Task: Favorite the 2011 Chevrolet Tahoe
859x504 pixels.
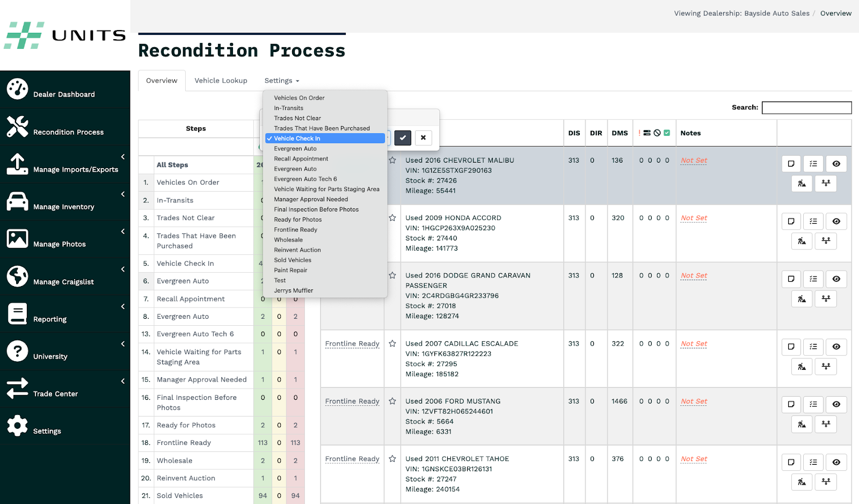Action: [x=392, y=459]
